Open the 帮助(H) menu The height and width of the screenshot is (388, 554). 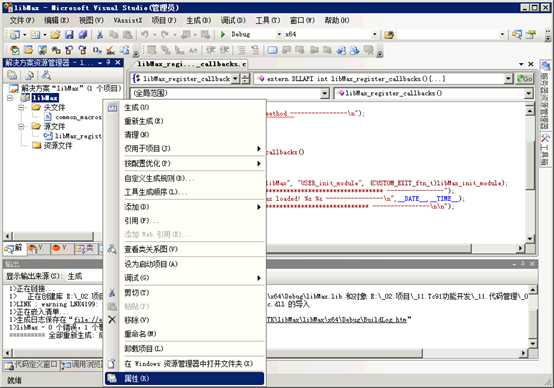[337, 20]
